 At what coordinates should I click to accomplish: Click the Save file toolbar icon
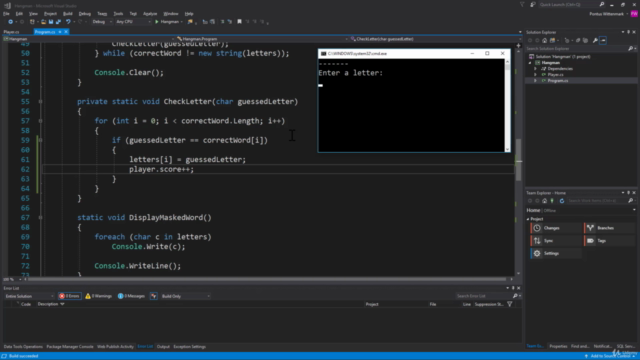click(x=51, y=22)
